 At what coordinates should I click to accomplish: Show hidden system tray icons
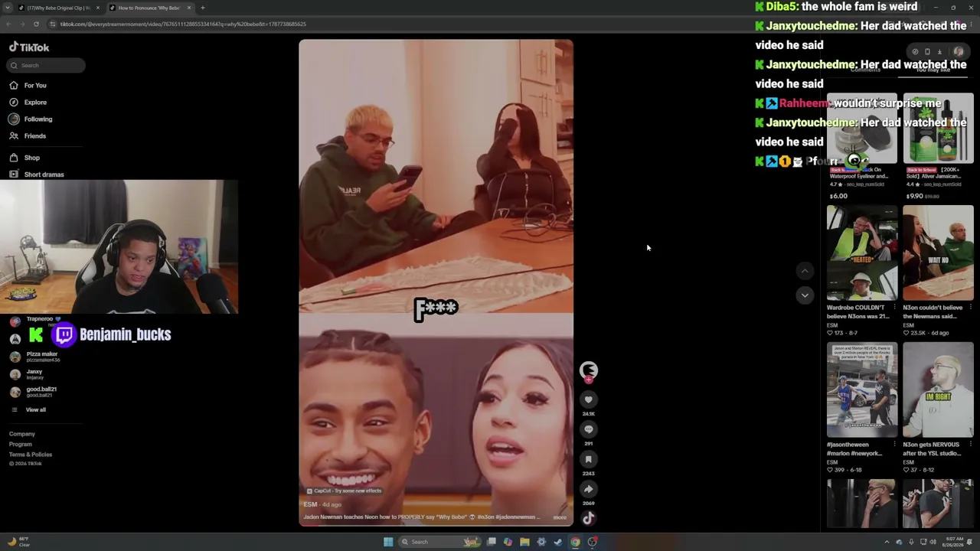click(x=887, y=542)
